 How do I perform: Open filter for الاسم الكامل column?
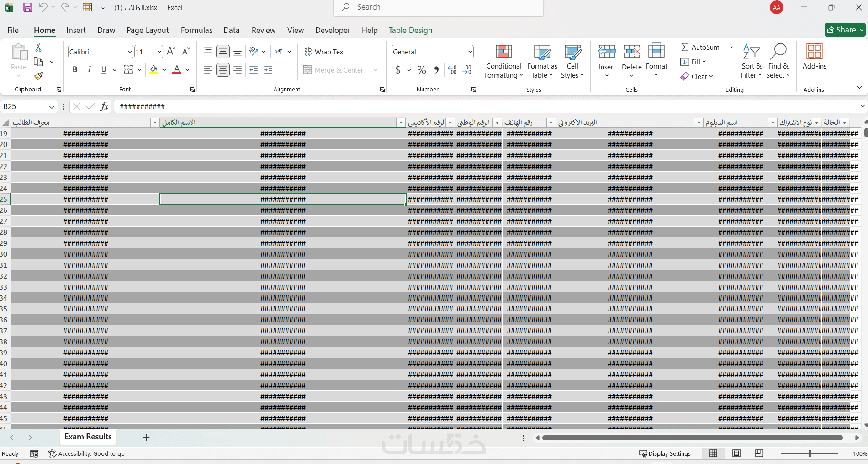point(401,123)
